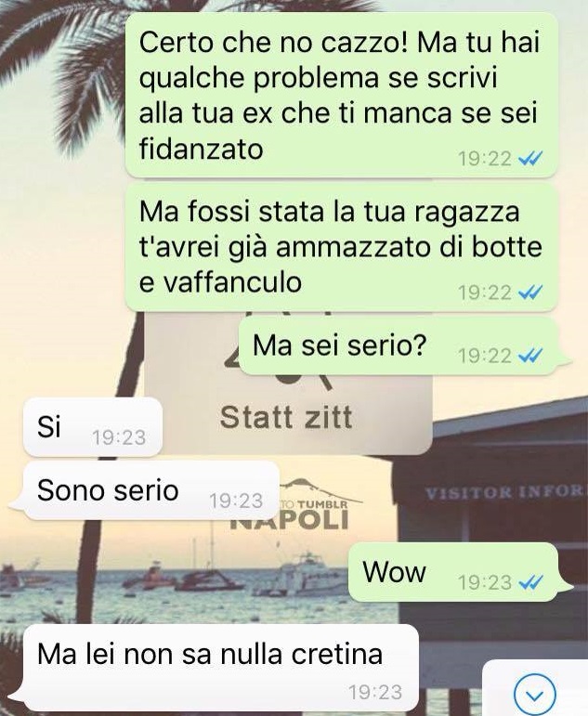Tap the sent 'Wow' message bubble
588x716 pixels.
point(454,572)
